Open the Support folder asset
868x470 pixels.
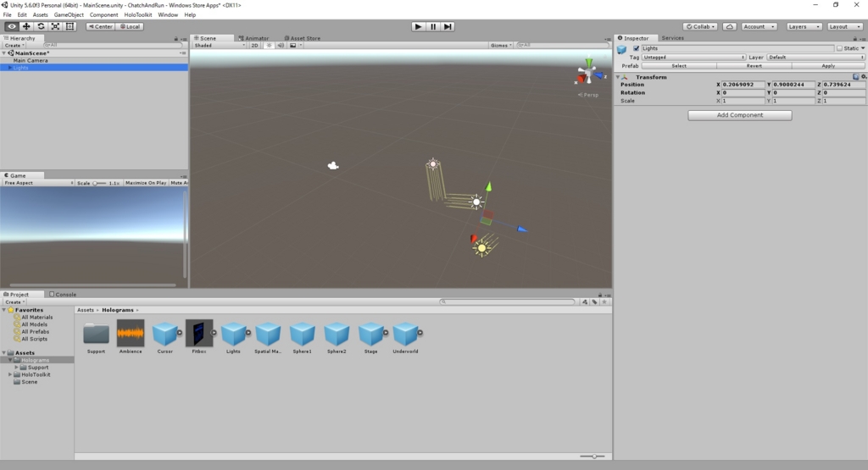97,337
